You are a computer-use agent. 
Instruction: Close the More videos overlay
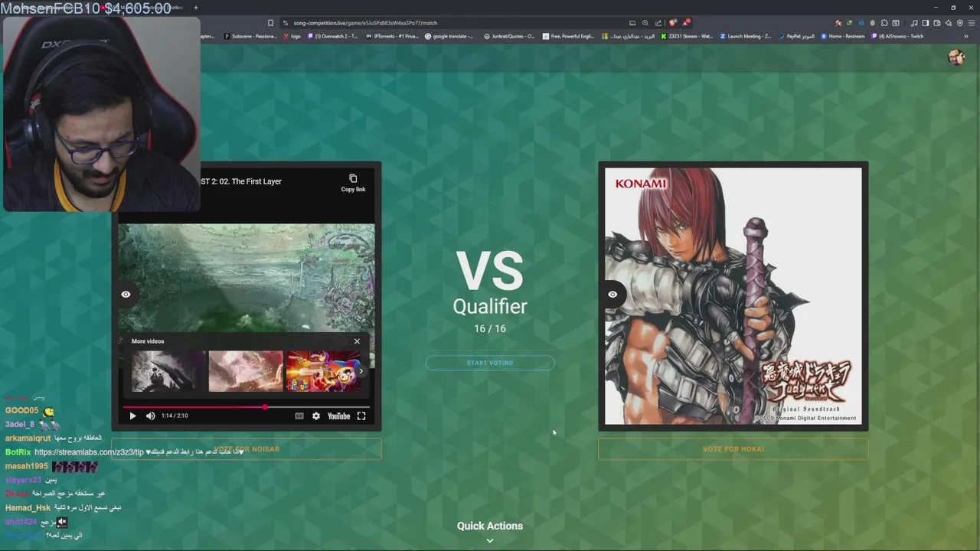click(x=357, y=341)
